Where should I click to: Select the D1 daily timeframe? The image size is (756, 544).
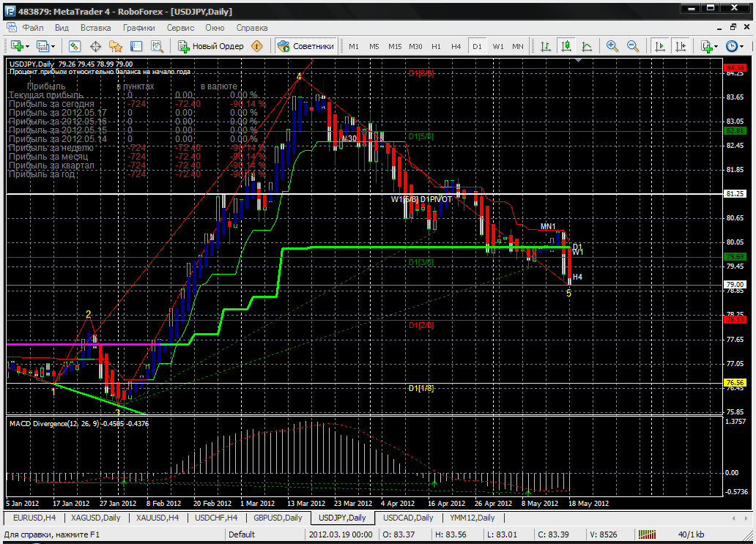tap(477, 46)
